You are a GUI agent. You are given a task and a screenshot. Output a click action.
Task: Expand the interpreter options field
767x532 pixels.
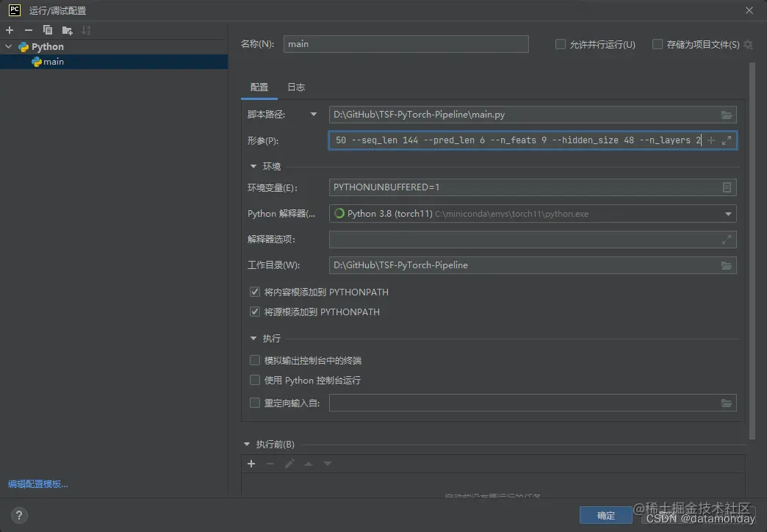tap(727, 240)
